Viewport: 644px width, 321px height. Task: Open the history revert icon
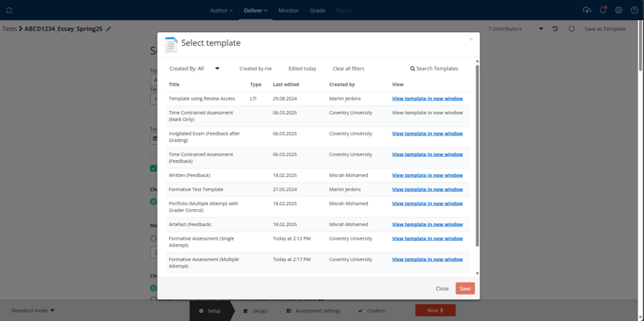tap(556, 29)
